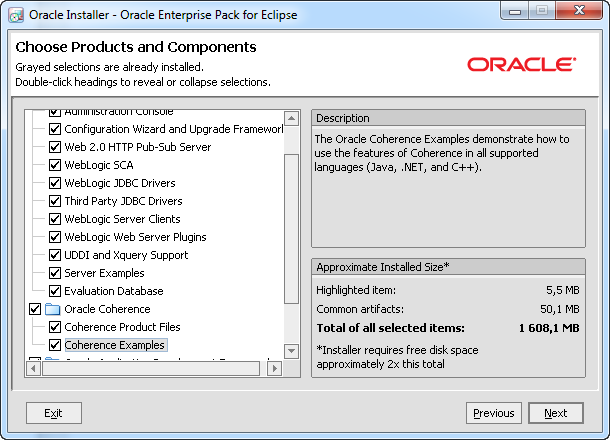Click the Oracle Installer title bar icon
This screenshot has height=440, width=610.
(16, 15)
